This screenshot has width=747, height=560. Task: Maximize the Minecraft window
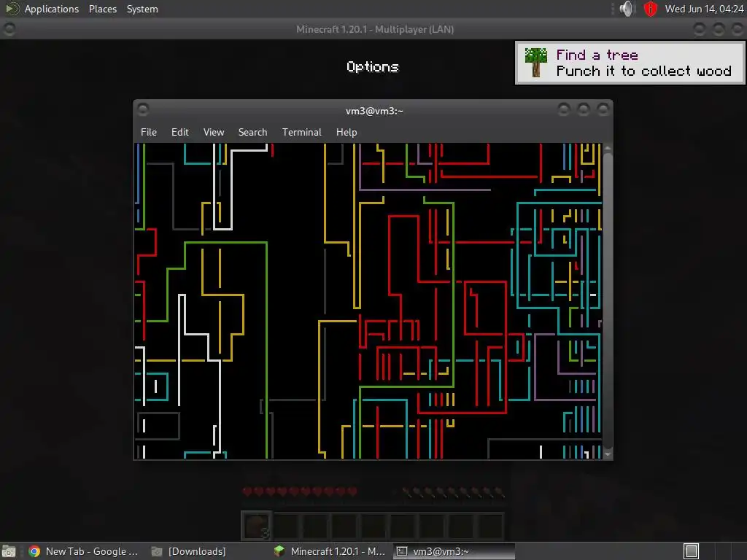pyautogui.click(x=719, y=29)
